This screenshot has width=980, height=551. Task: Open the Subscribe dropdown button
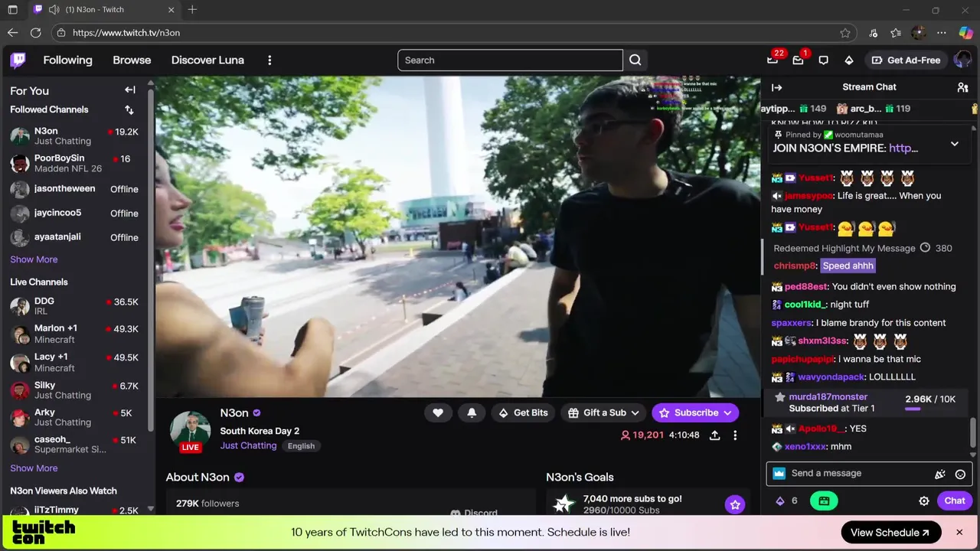coord(695,412)
